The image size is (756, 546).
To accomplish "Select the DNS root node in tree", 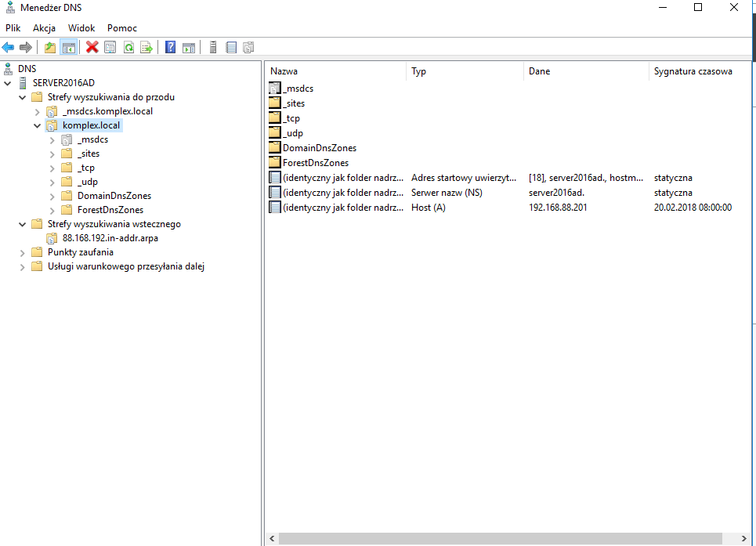I will [27, 69].
